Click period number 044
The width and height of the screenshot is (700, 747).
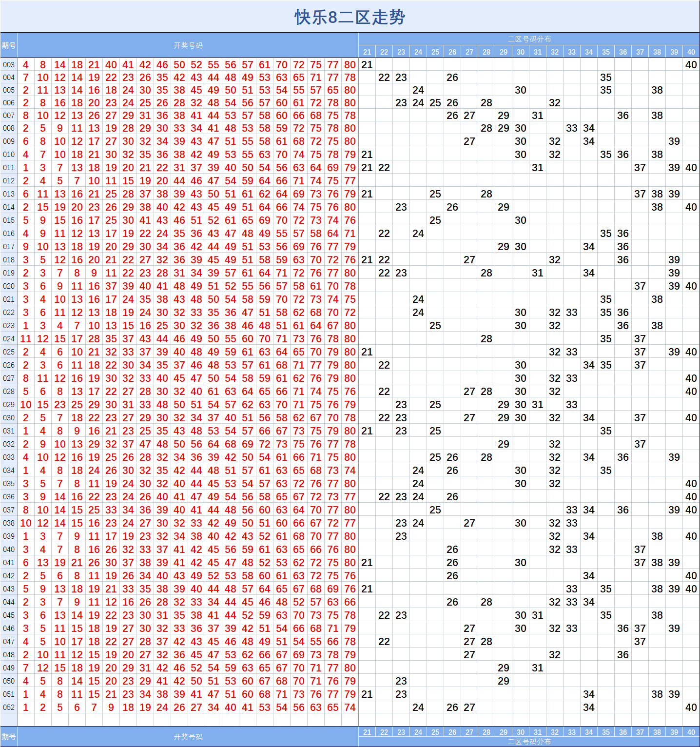9,602
